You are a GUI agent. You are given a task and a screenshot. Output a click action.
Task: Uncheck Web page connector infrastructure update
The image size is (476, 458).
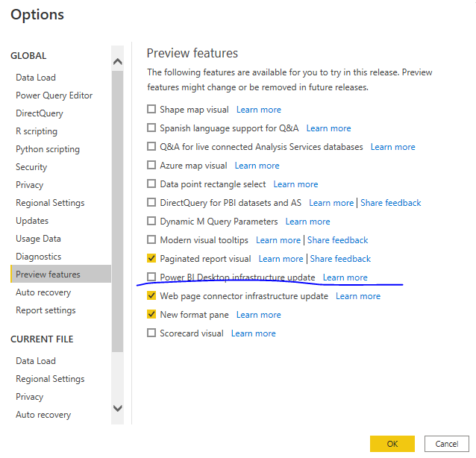(x=151, y=295)
